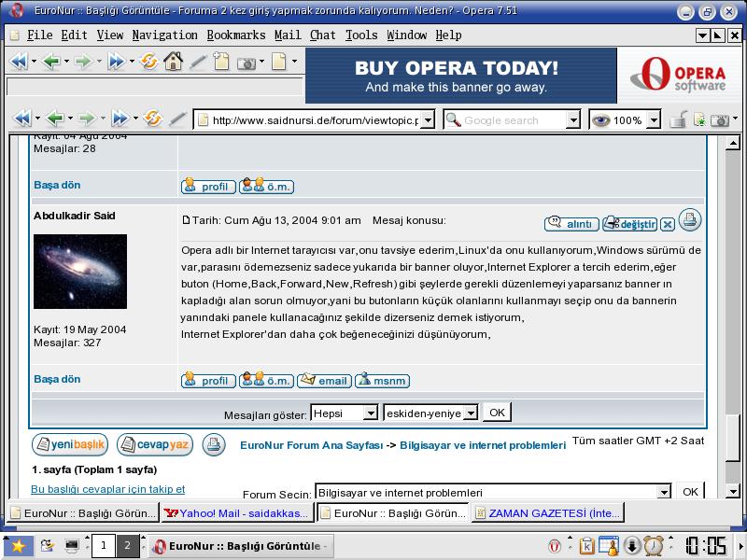Print Abdulkadir Said's post via printer icon
The image size is (747, 560).
click(x=690, y=220)
